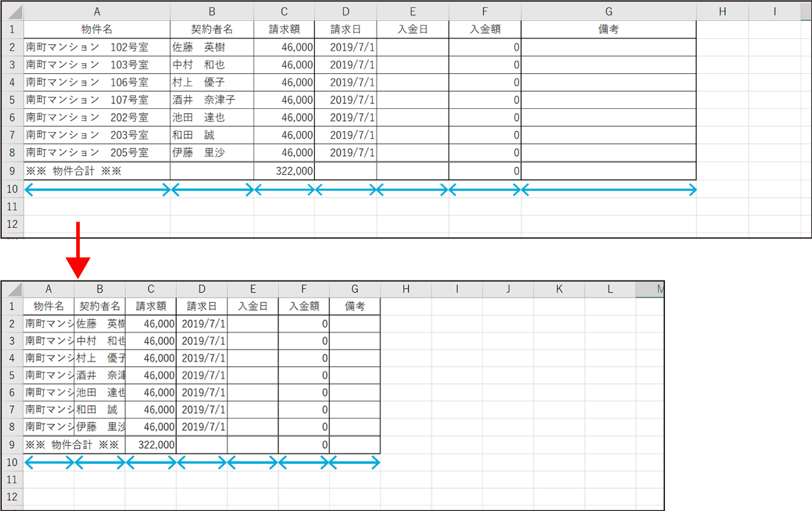Click cell 契約者名 in upper sheet

coord(212,29)
